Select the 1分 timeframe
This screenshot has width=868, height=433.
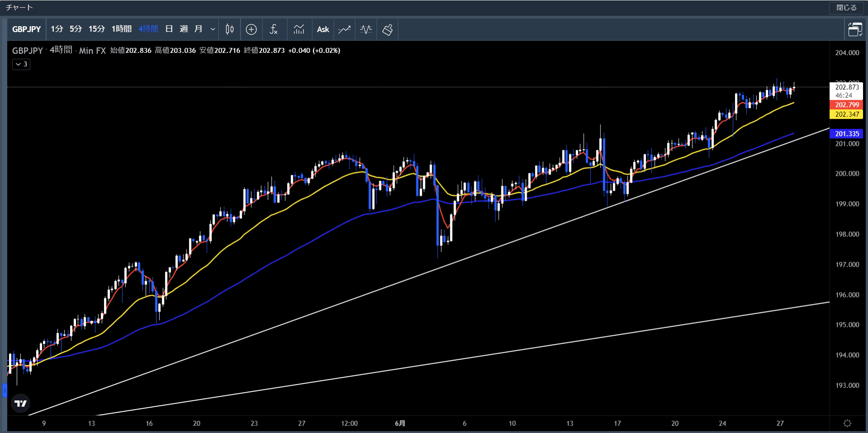(57, 29)
